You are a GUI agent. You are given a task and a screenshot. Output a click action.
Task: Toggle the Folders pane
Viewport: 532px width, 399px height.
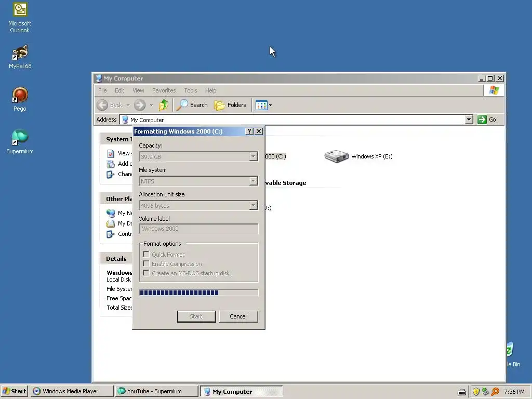pos(230,105)
